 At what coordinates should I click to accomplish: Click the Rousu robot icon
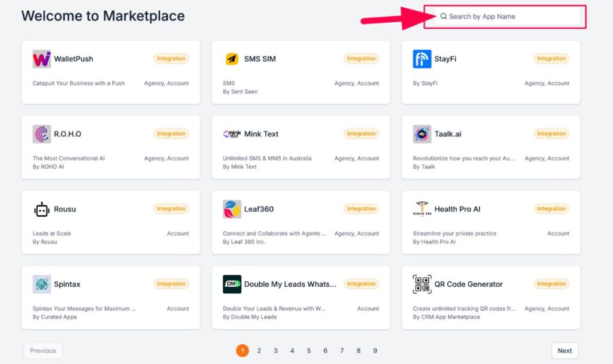(x=42, y=209)
